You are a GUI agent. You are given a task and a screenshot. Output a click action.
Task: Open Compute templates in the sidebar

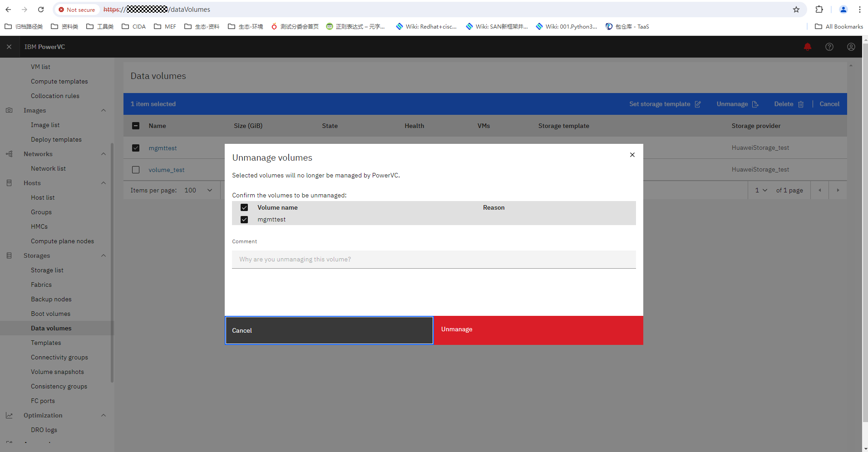pyautogui.click(x=59, y=81)
